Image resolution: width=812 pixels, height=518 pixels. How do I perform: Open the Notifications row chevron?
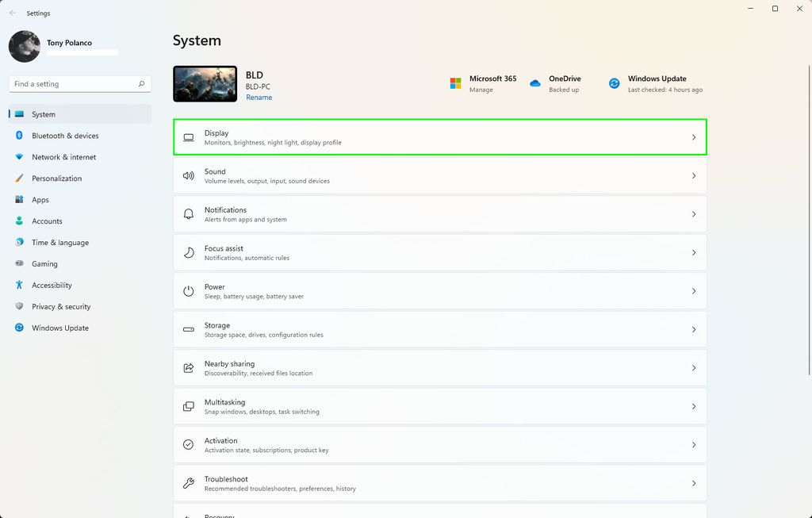pyautogui.click(x=694, y=214)
